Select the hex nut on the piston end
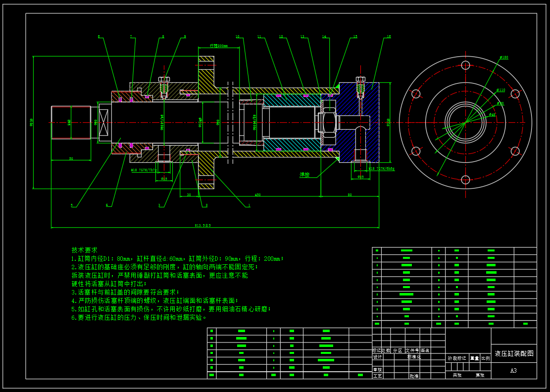Viewport: 550px width, 392px height. (x=329, y=122)
